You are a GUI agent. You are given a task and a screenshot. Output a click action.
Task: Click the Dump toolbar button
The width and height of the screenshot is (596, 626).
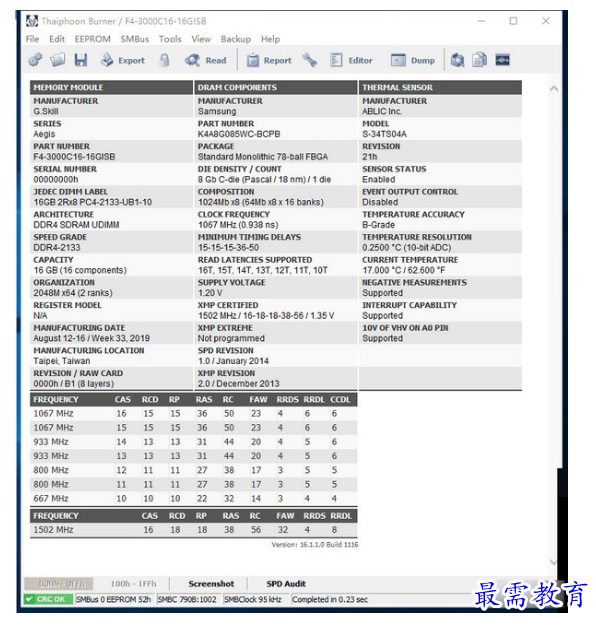(413, 60)
